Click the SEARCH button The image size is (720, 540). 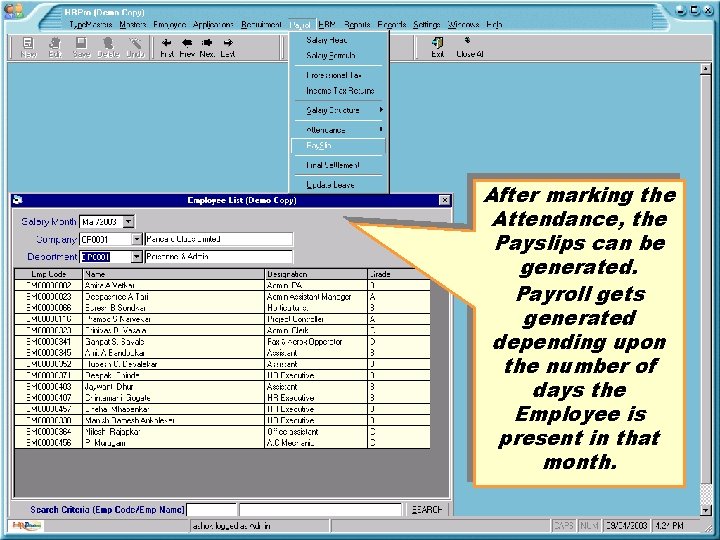(427, 510)
